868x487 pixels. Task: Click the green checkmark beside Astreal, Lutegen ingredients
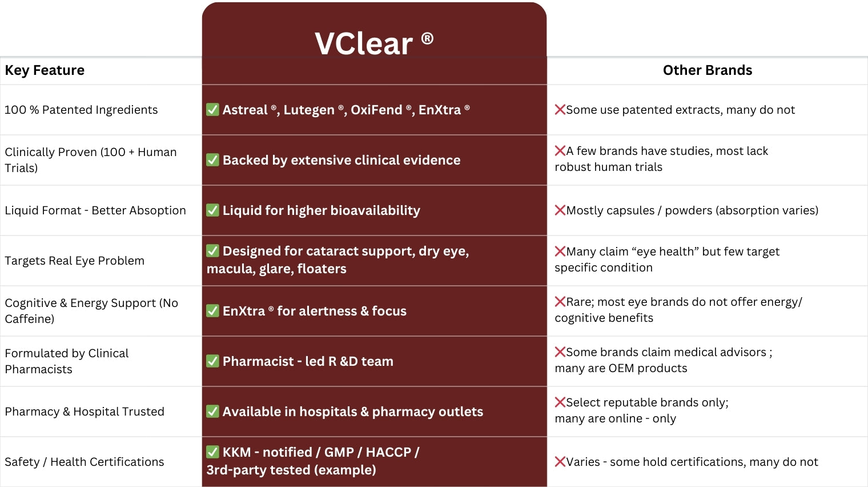[212, 110]
